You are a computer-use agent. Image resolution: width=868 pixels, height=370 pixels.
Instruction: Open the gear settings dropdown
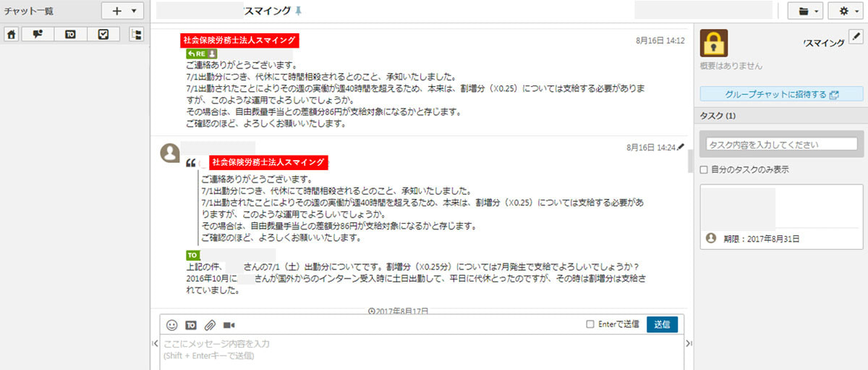click(846, 11)
